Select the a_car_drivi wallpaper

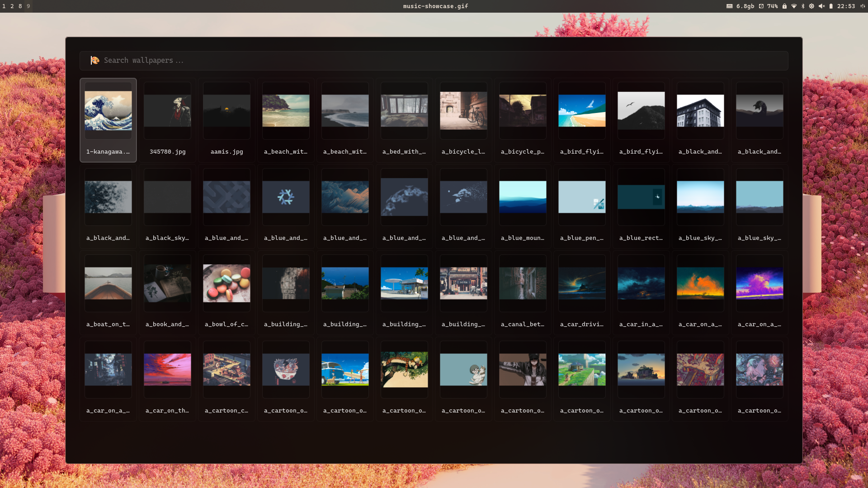582,293
